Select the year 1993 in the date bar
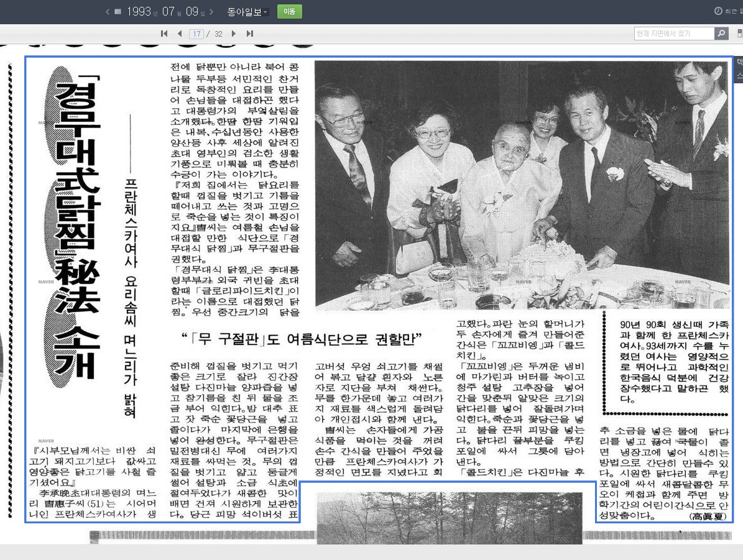743x560 pixels. [139, 12]
